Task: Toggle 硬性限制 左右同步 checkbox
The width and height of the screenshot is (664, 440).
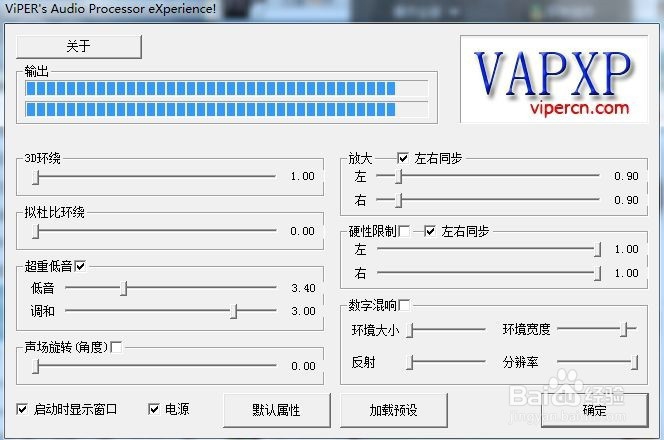Action: [429, 231]
